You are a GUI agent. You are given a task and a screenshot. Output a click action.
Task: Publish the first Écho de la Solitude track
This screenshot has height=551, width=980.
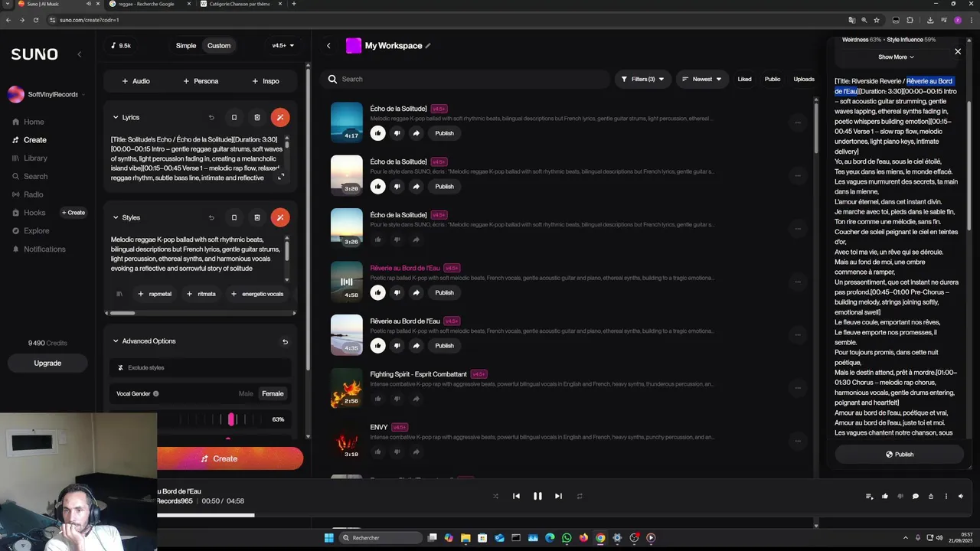[445, 133]
